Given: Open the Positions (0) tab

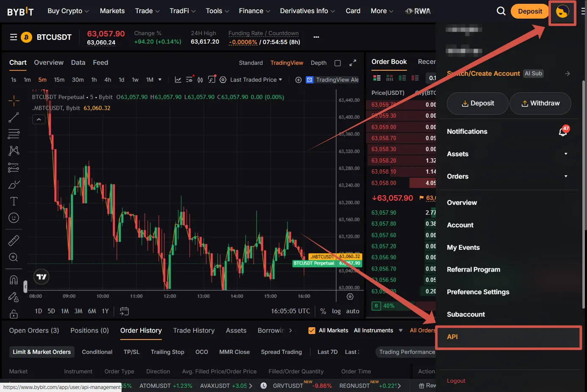Looking at the screenshot, I should (89, 331).
